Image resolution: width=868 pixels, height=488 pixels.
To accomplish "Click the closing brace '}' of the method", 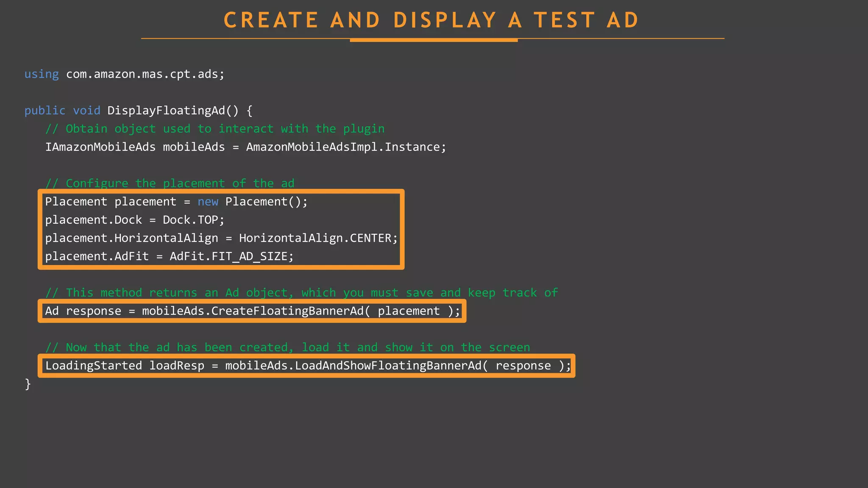I will coord(28,384).
